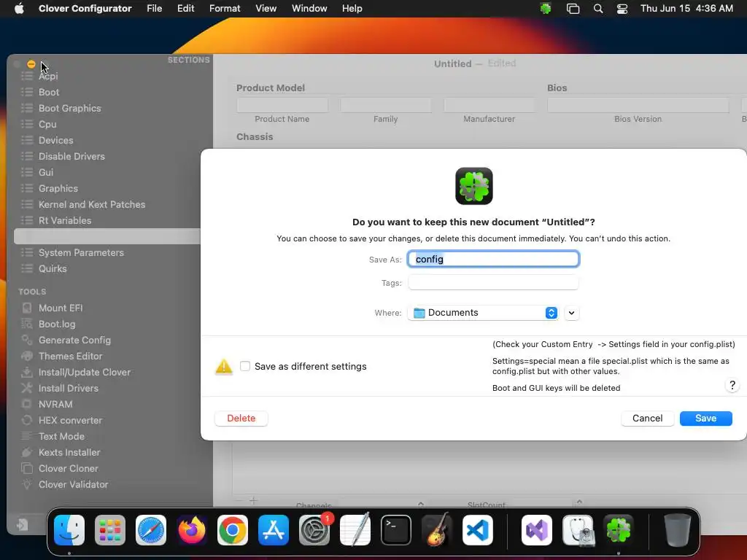Click the Tags input field
747x560 pixels.
[x=493, y=282]
